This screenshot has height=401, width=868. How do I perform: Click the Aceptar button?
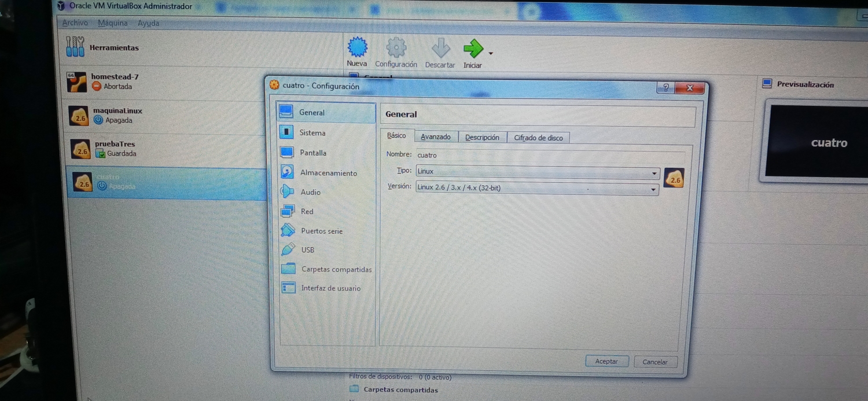(606, 361)
